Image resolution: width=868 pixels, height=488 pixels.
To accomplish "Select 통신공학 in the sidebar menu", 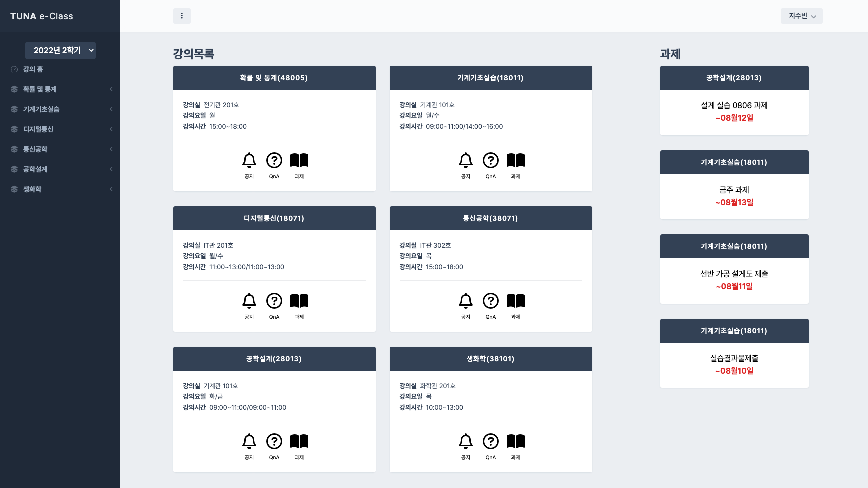I will click(x=60, y=149).
